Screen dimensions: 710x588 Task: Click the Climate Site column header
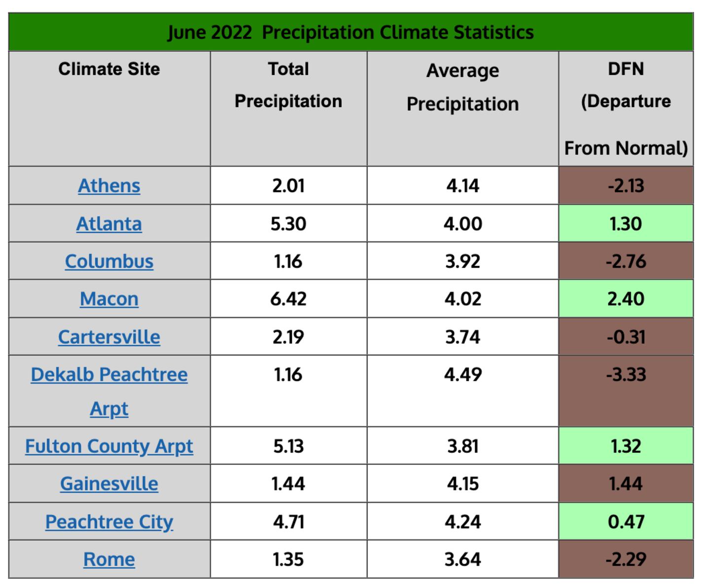point(109,69)
